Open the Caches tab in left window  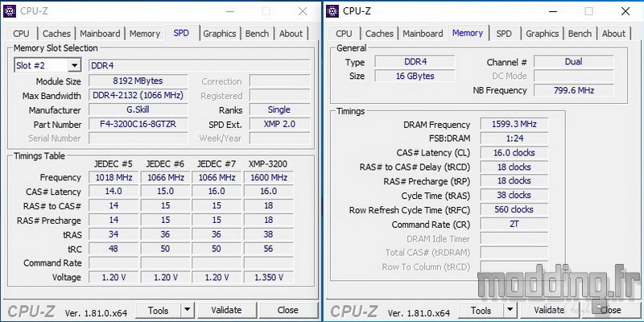point(56,34)
